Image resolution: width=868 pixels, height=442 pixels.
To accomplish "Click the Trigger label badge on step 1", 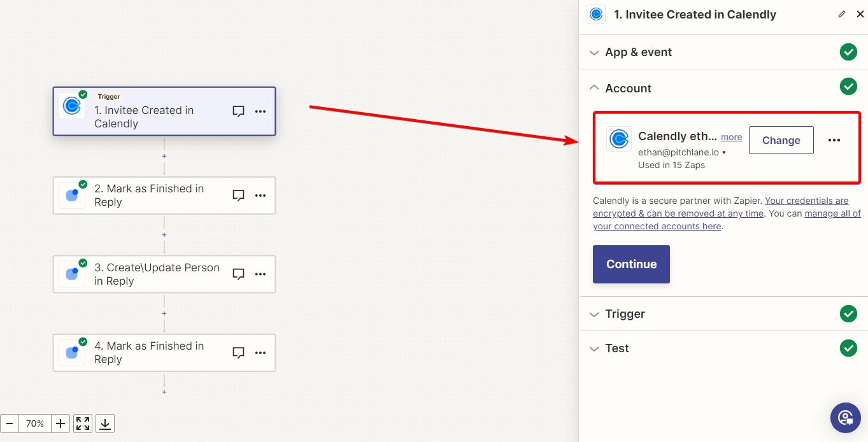I will [109, 97].
